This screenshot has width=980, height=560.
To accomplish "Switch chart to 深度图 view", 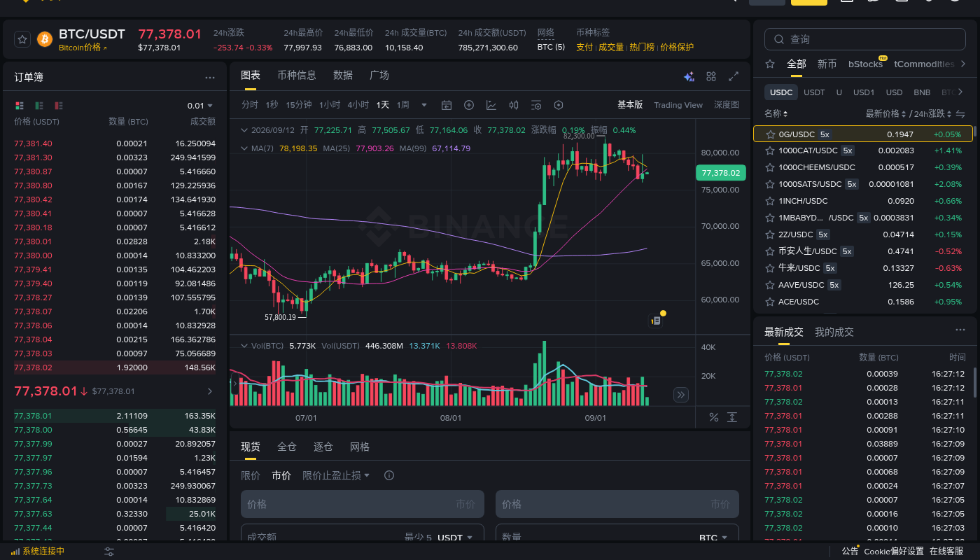I will 727,105.
